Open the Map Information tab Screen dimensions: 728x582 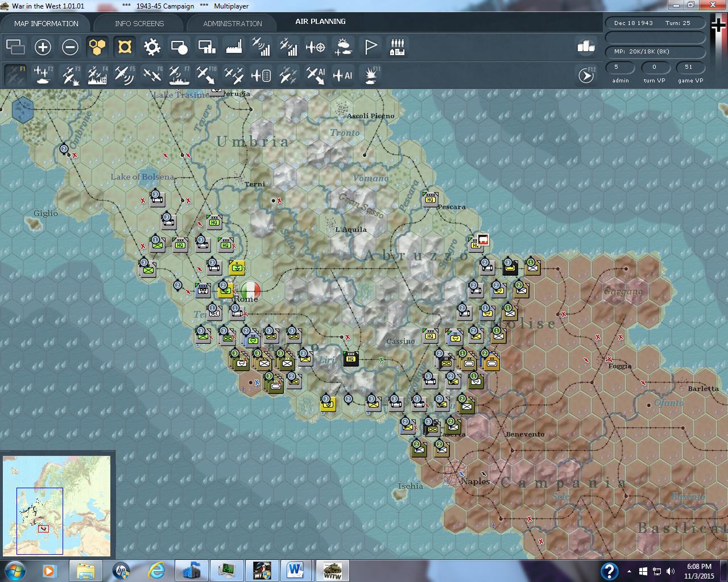tap(46, 23)
